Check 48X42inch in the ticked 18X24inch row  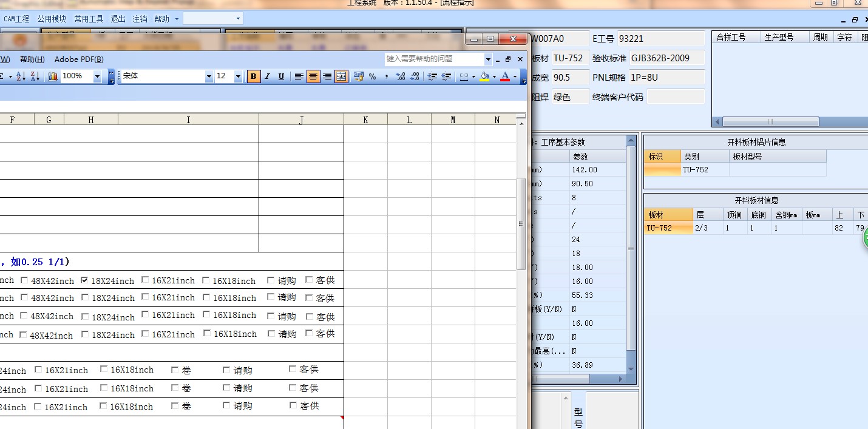click(x=24, y=280)
